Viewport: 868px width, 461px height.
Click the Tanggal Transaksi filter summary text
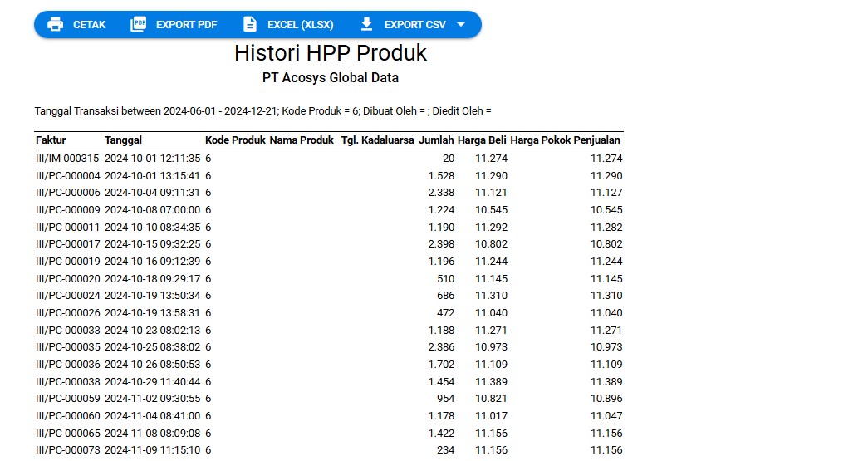[262, 111]
